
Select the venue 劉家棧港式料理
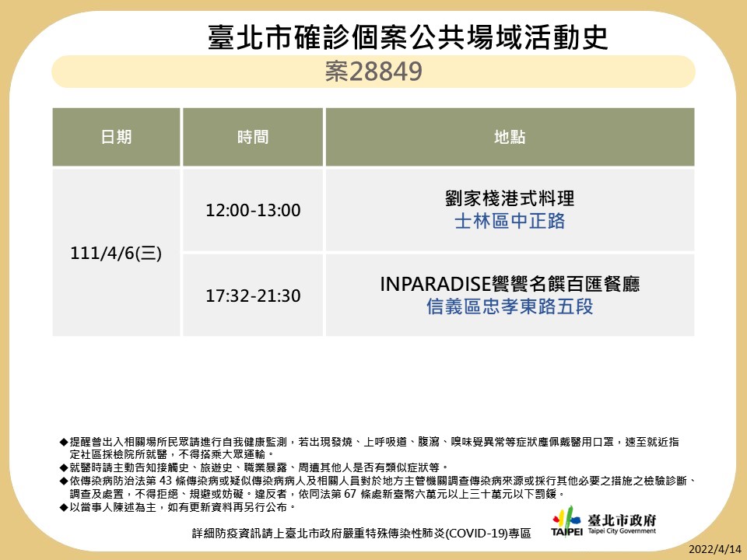[x=510, y=198]
